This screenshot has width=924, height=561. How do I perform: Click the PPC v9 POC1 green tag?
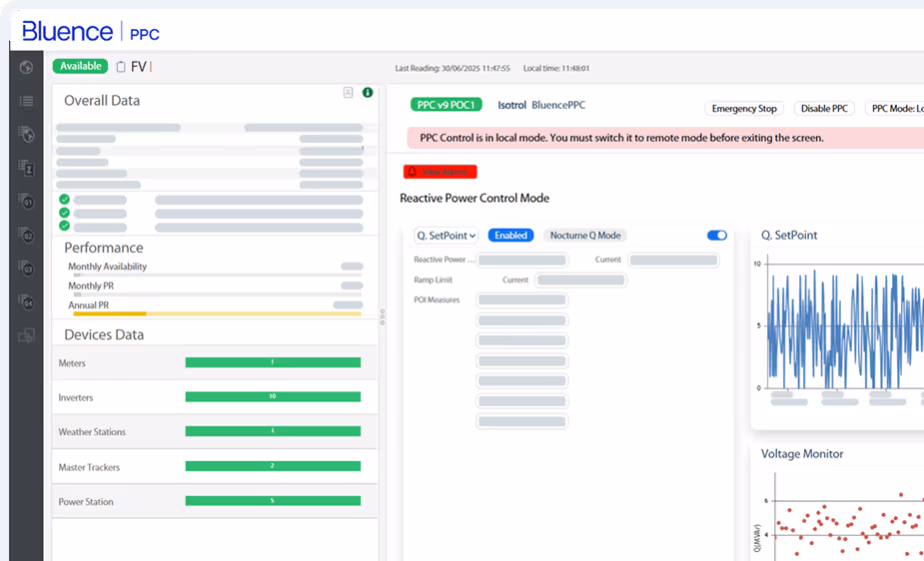[447, 105]
